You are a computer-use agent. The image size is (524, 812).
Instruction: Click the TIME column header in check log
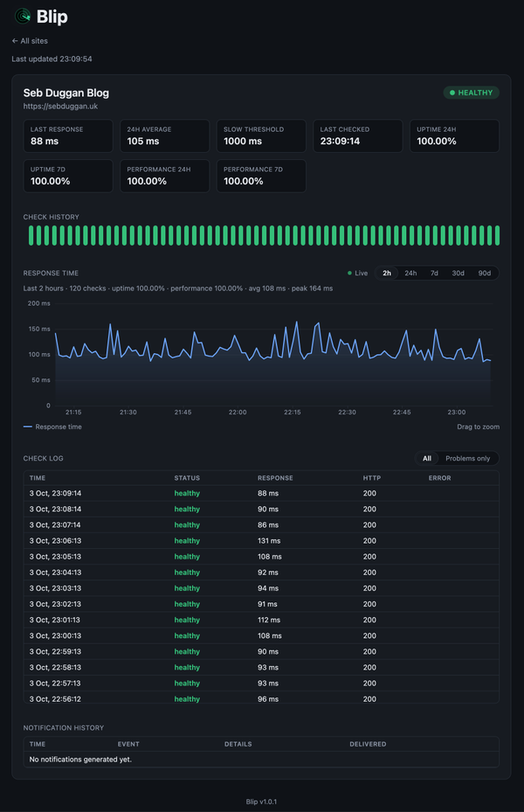[x=38, y=478]
